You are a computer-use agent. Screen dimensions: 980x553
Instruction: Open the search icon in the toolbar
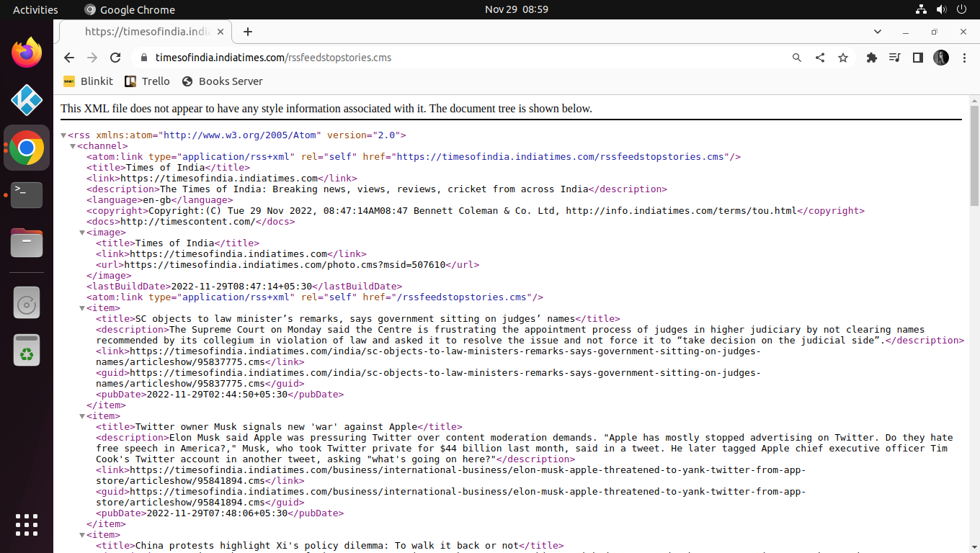797,58
